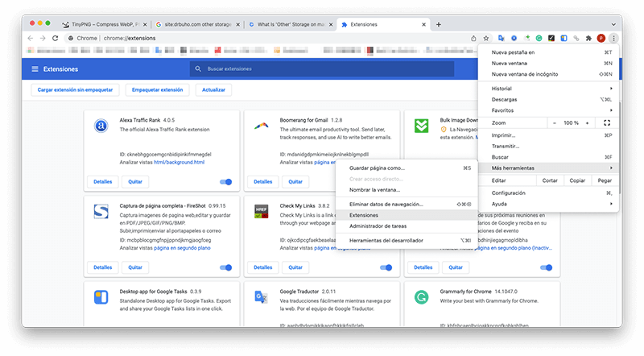Click the Grammarly for Chrome card icon
Viewport: 644px width, 356px height.
(421, 297)
